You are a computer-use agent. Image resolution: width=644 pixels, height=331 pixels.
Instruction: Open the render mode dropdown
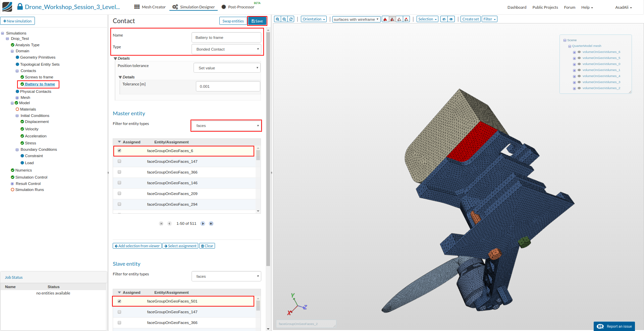click(356, 19)
